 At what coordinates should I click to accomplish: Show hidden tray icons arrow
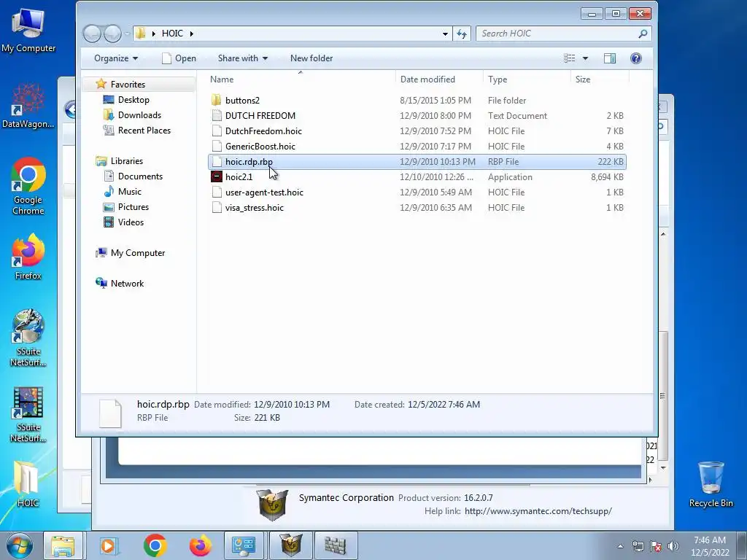point(620,547)
